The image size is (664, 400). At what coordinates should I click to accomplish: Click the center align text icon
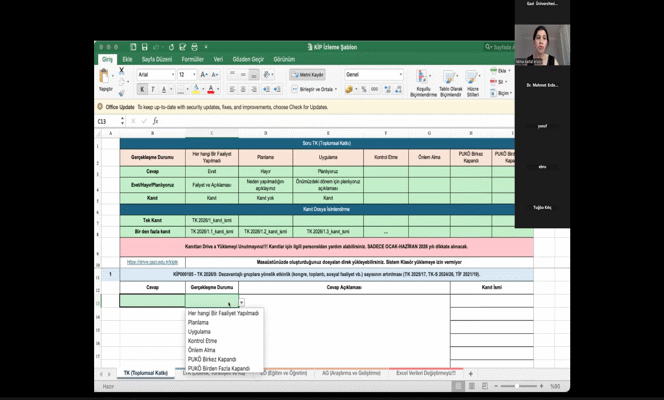tap(243, 89)
